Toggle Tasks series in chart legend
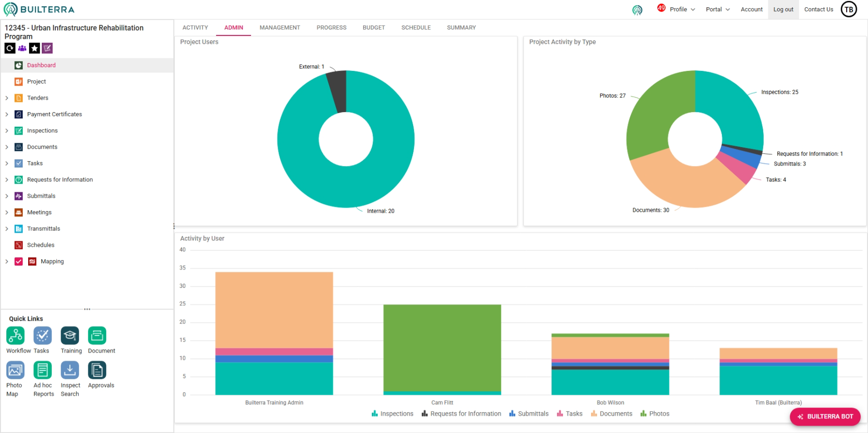 [569, 414]
